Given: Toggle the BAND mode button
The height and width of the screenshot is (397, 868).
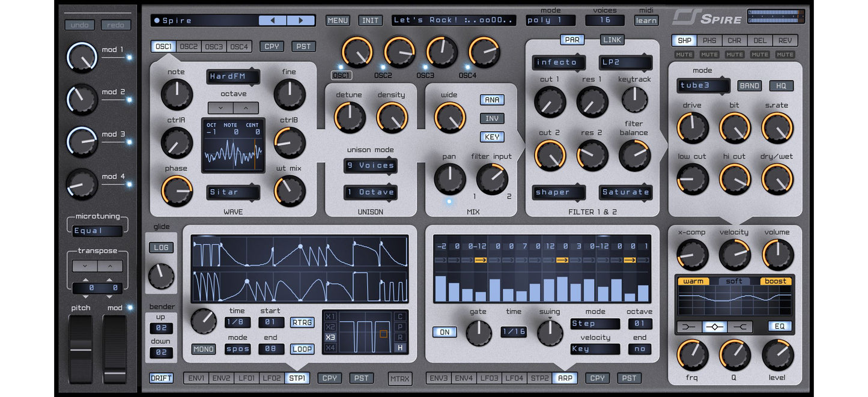Looking at the screenshot, I should [x=749, y=85].
